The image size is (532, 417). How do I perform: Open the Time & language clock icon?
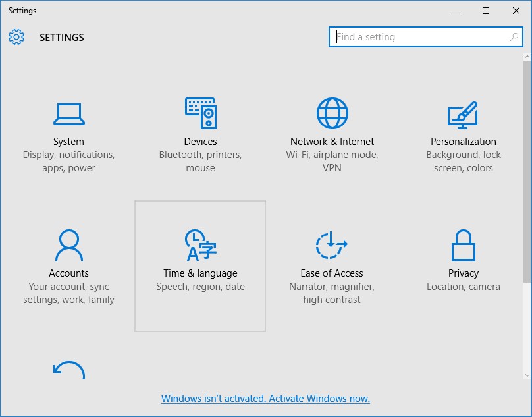click(x=201, y=245)
